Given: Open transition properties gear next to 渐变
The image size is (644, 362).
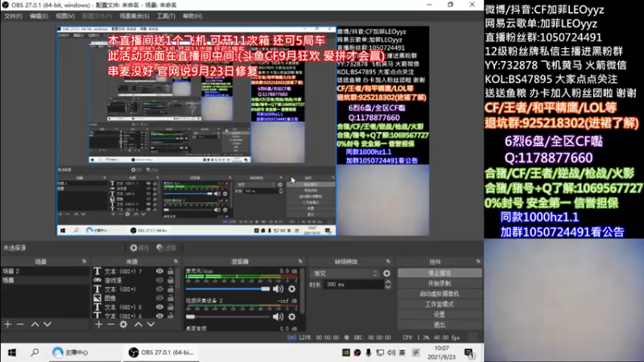Looking at the screenshot, I should [386, 274].
